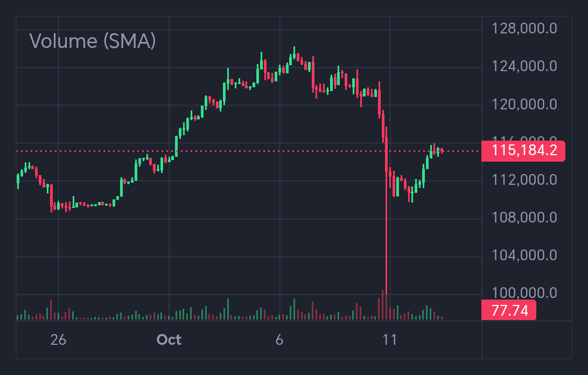Click the highest green candle at chart peak

294,55
